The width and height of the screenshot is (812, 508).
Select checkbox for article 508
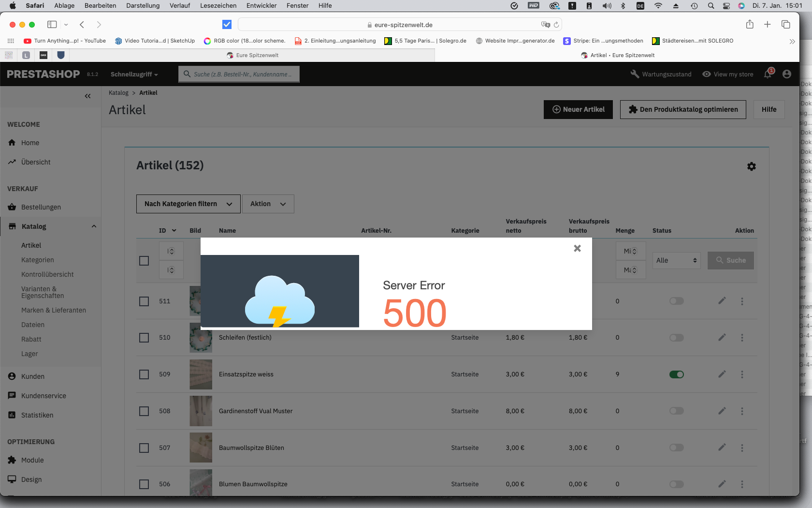(144, 411)
